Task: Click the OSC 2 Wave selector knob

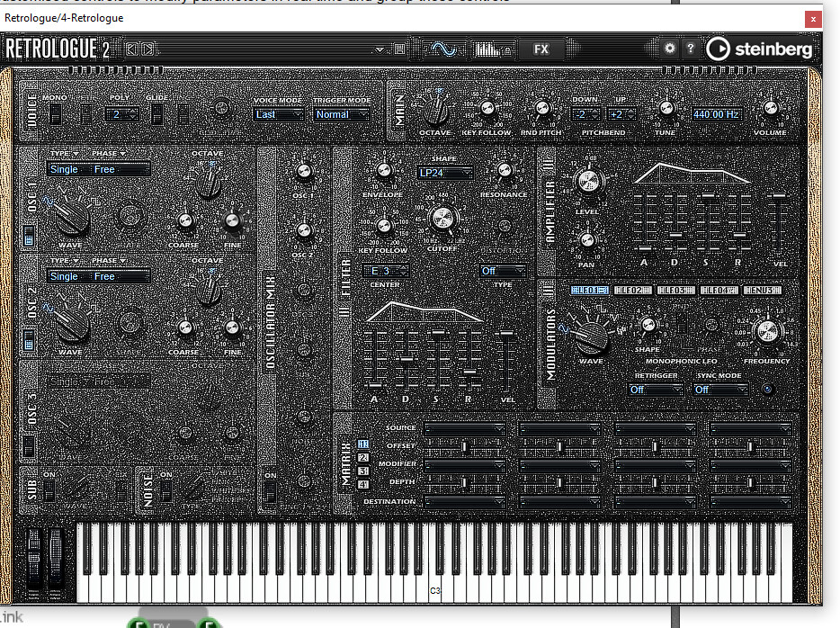Action: coord(72,324)
